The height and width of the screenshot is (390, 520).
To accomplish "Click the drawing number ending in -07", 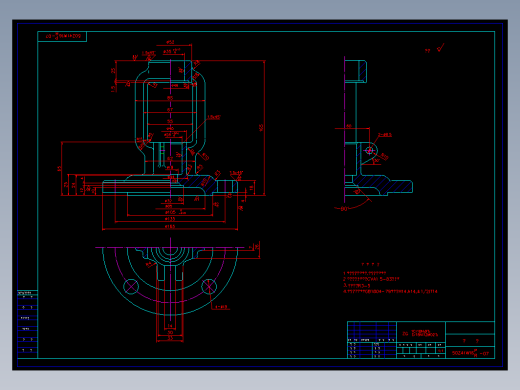I will (470, 353).
